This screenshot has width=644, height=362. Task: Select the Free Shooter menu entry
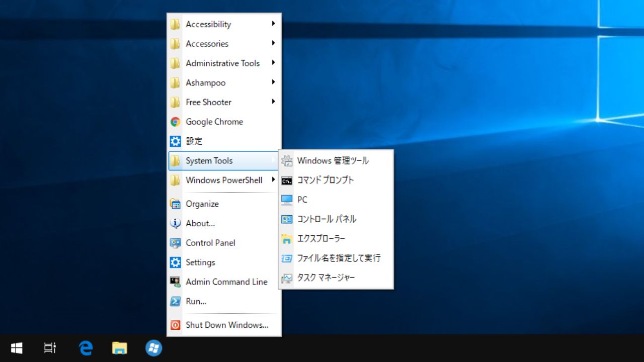pyautogui.click(x=224, y=102)
